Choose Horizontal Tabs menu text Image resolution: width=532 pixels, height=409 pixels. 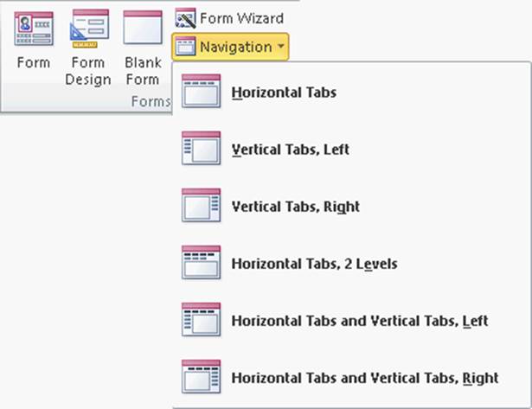(x=284, y=92)
